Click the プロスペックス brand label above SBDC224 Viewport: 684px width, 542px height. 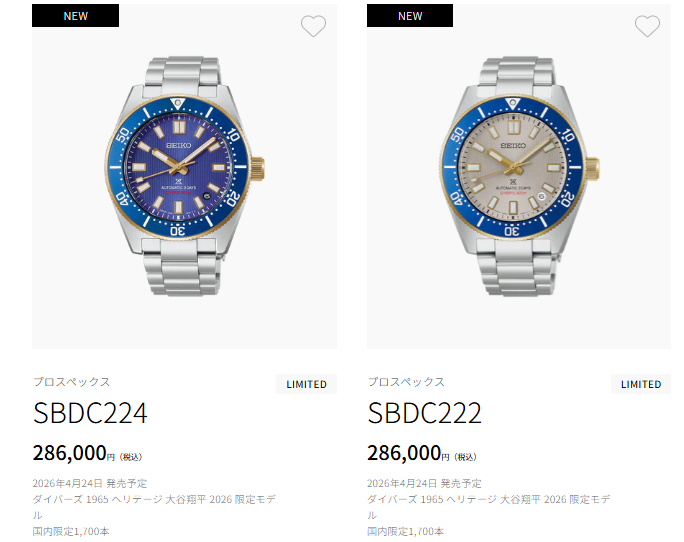72,382
